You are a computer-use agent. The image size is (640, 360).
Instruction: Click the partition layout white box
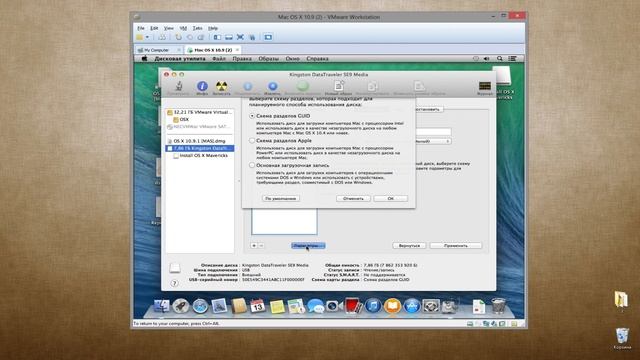[x=284, y=221]
